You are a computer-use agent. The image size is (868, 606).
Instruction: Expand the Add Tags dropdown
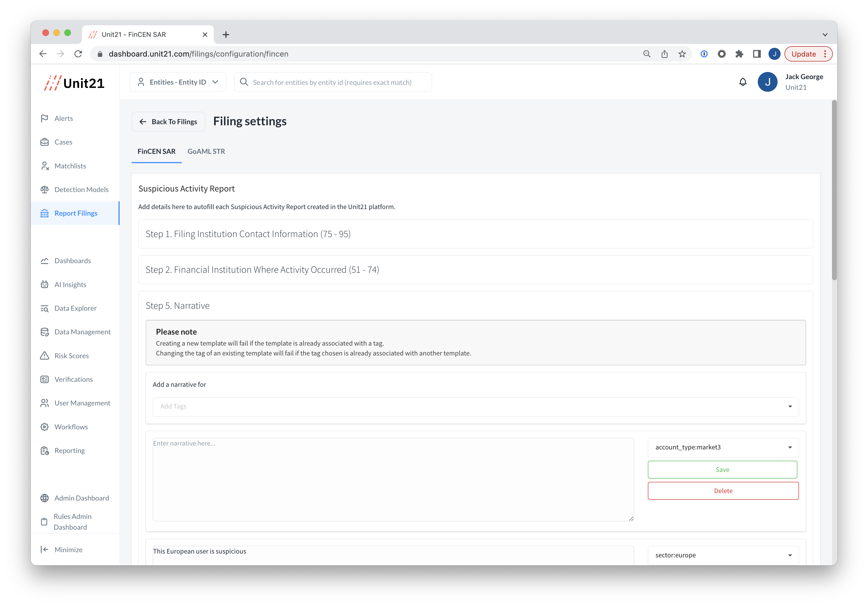[475, 407]
